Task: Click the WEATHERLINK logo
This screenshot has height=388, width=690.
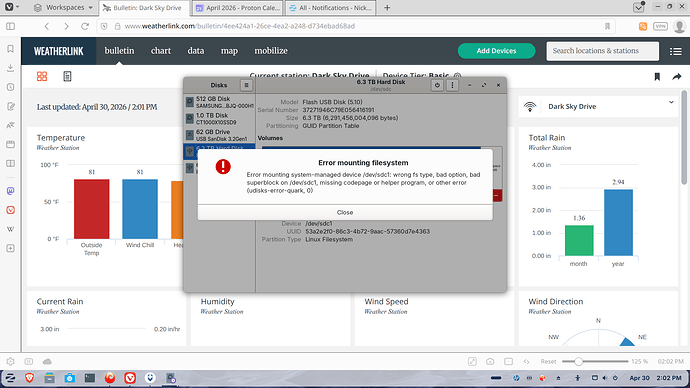Action: pos(59,51)
